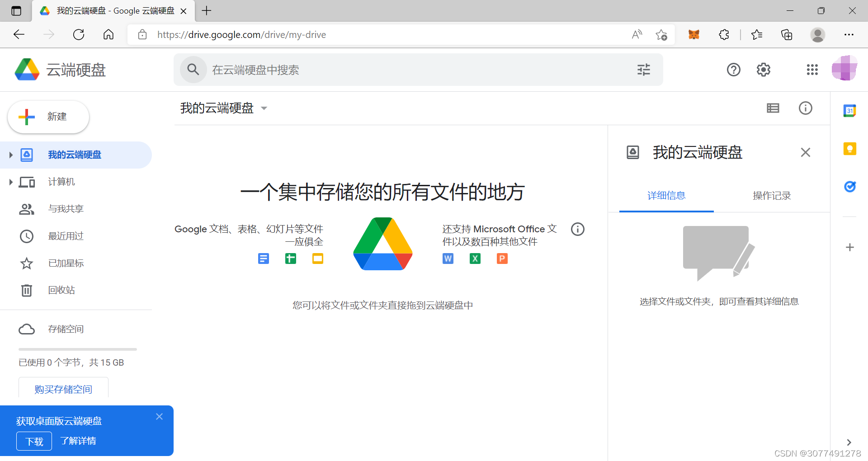Click the Google Docs file icon
Viewport: 868px width, 461px height.
264,259
